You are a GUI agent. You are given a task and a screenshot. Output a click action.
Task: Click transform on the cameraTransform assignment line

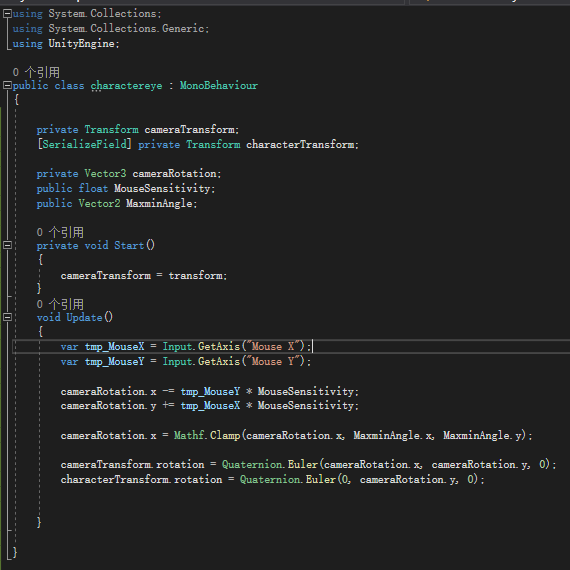click(x=196, y=276)
